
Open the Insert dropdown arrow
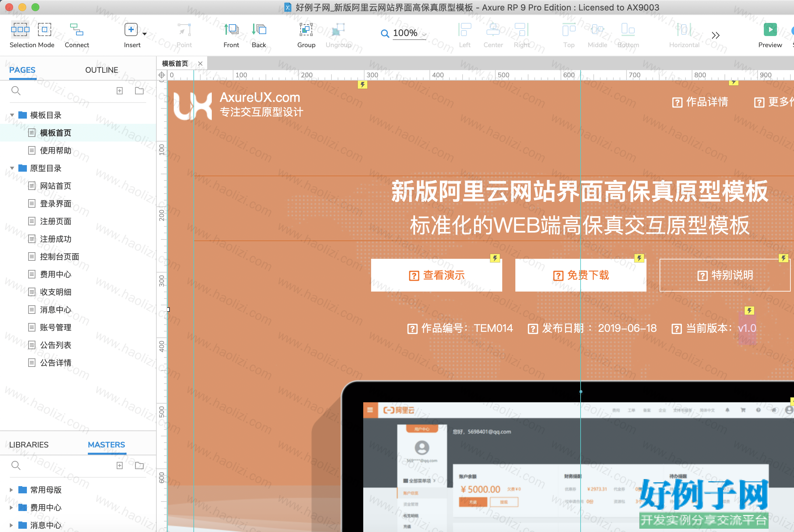[x=145, y=34]
